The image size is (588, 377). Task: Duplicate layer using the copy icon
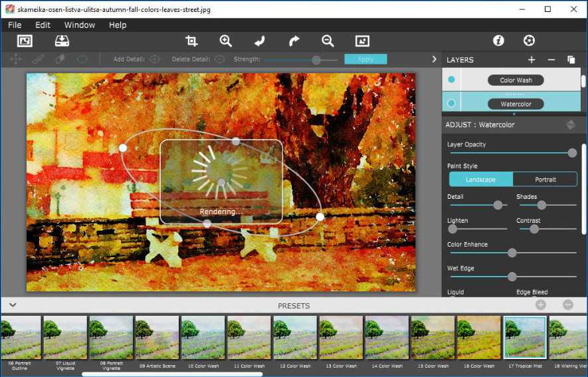pyautogui.click(x=571, y=60)
